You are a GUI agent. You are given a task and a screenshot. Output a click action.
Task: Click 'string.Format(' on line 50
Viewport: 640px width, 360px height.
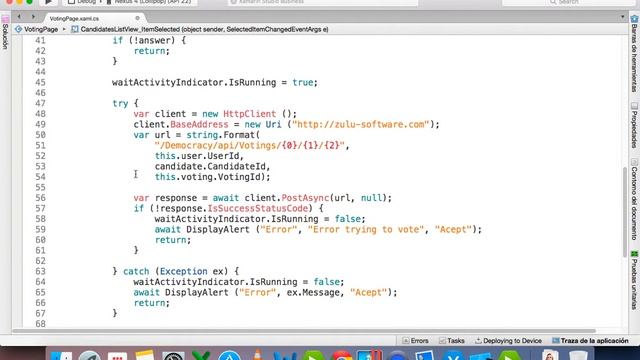click(x=223, y=135)
